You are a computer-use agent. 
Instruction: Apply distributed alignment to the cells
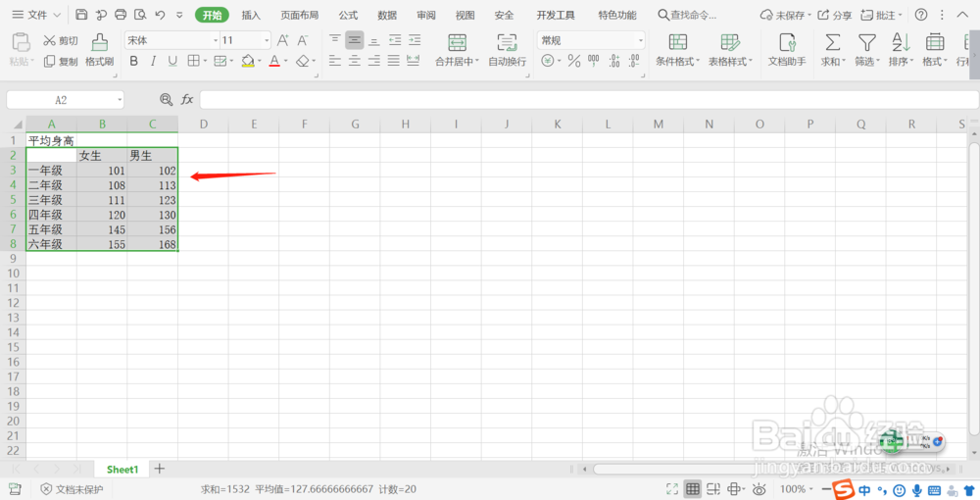click(414, 61)
